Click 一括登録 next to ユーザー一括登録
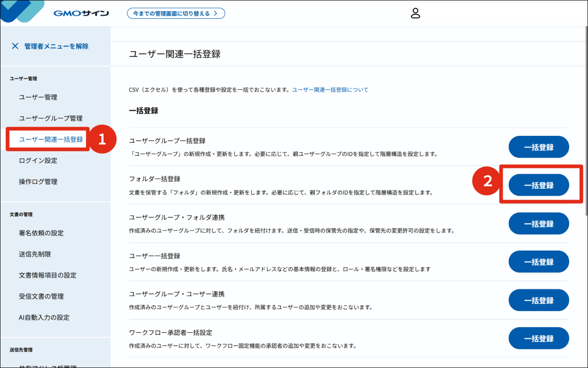Image resolution: width=588 pixels, height=368 pixels. coord(538,262)
